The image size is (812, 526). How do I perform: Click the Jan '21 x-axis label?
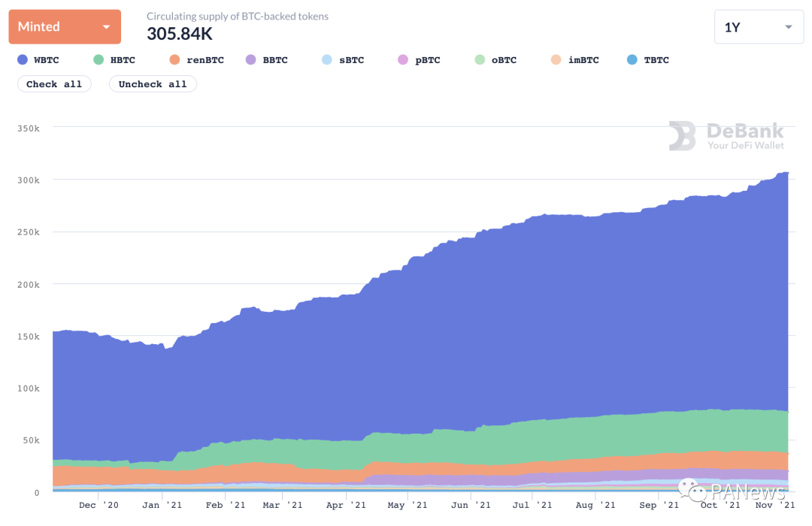tap(162, 506)
